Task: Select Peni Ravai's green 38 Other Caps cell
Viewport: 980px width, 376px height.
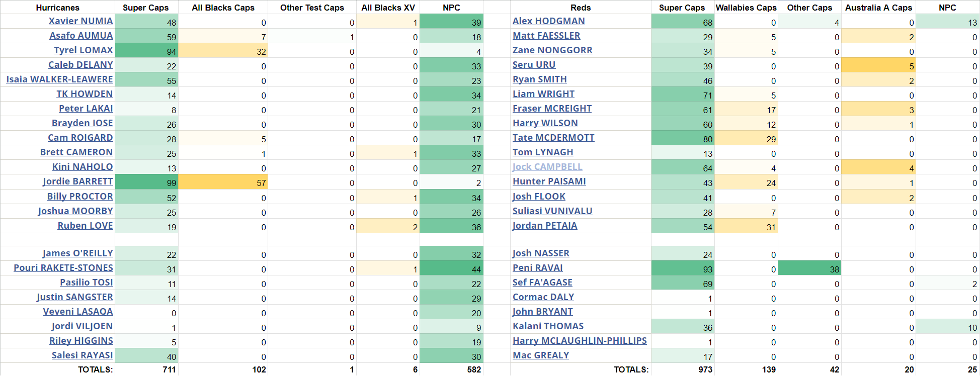Action: point(809,269)
